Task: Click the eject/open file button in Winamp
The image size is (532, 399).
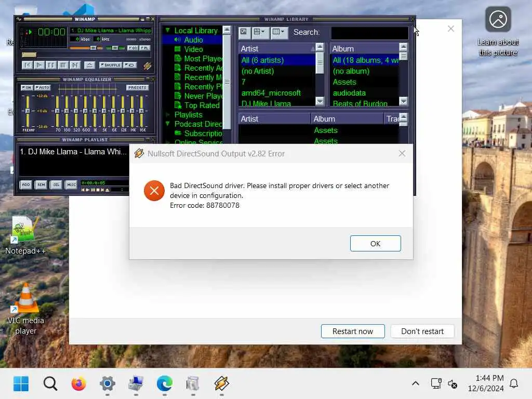Action: point(89,65)
